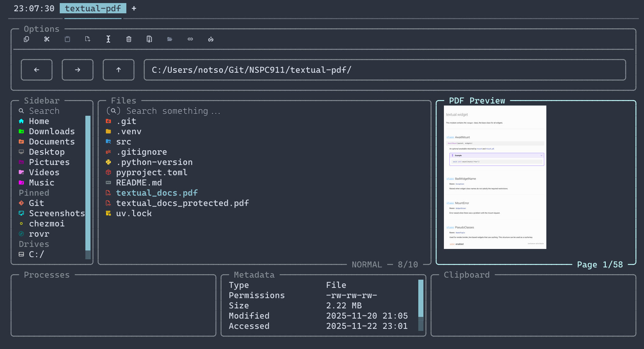
Task: Click the scissors cut icon
Action: [47, 39]
